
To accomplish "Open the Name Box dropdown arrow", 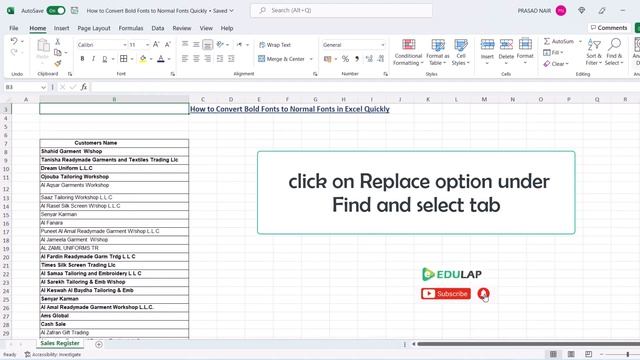I will tap(43, 87).
